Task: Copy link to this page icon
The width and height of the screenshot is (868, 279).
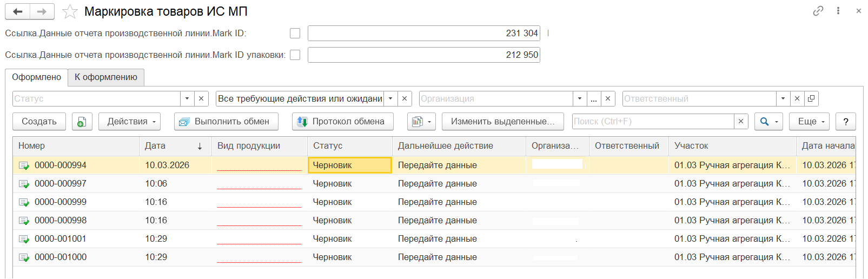Action: 818,11
